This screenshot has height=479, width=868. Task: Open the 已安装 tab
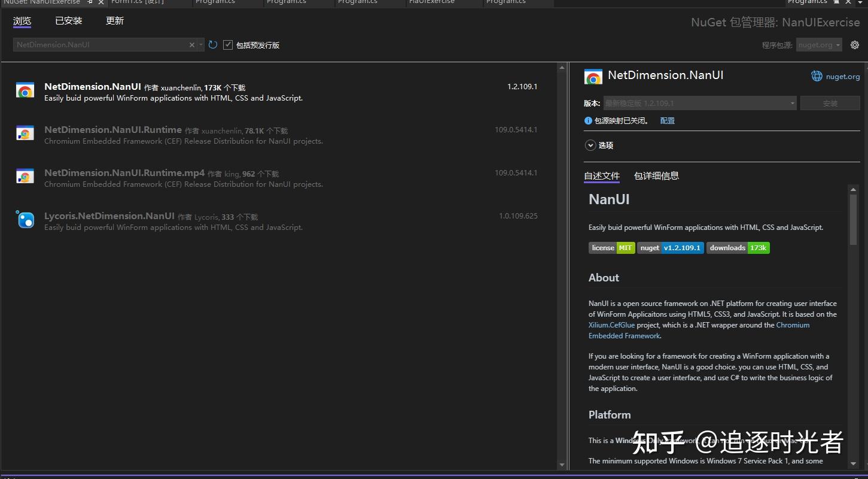coord(69,21)
